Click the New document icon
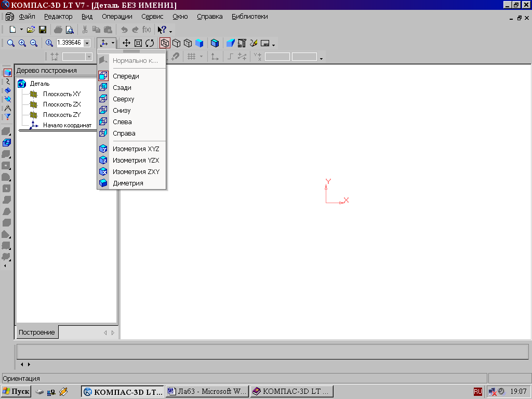This screenshot has height=399, width=532. pos(12,30)
